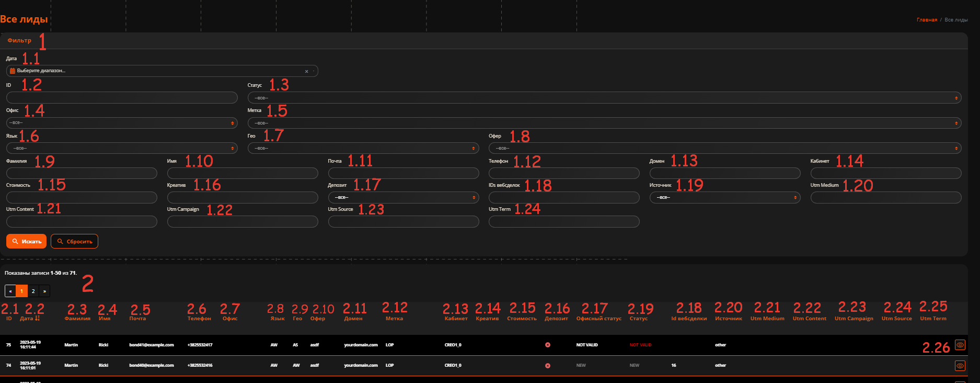Sort table by ID column header

[9, 319]
